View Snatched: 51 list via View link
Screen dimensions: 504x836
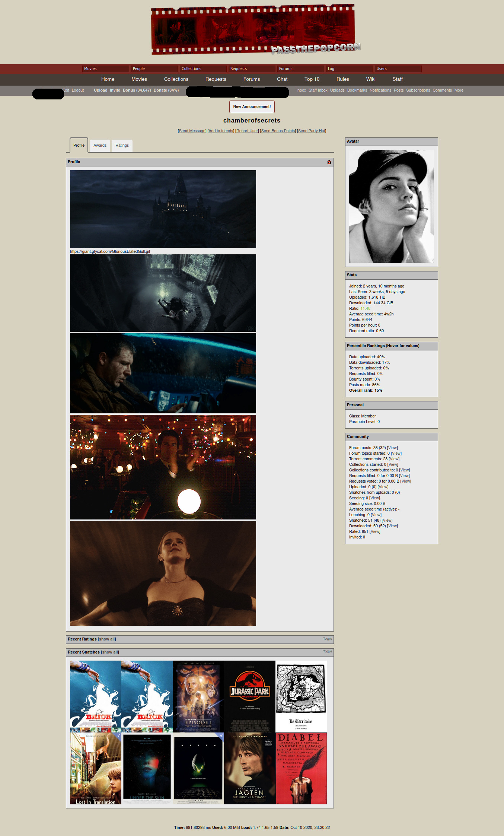[x=387, y=520]
